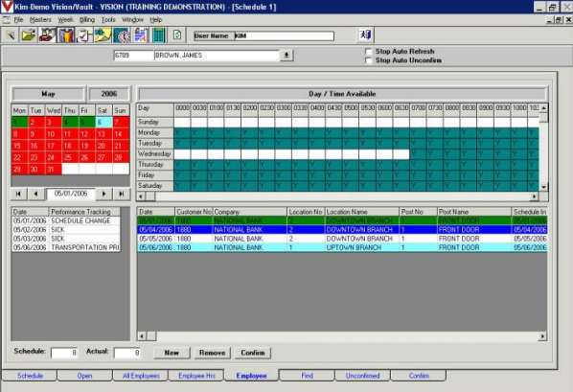Select May 15 red calendar cell
Screen dimensions: 573x392
(19, 146)
